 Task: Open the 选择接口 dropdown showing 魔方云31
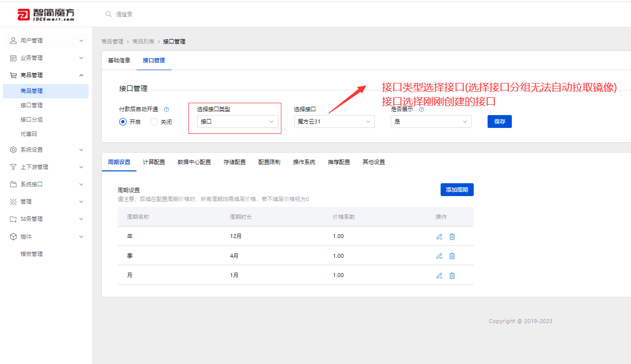click(334, 121)
